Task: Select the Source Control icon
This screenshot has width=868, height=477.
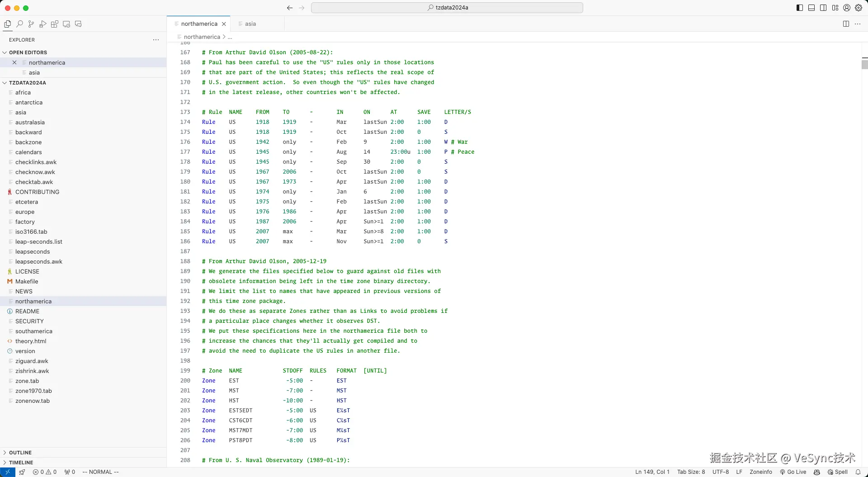Action: [31, 24]
